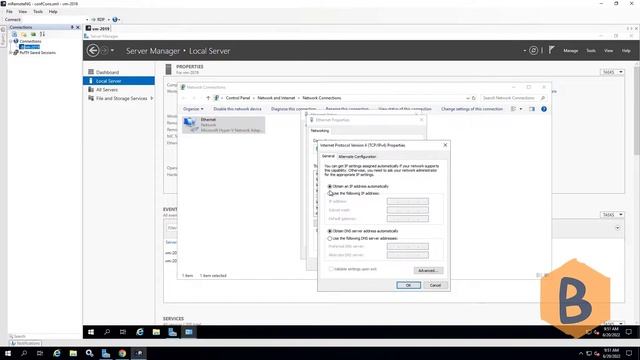
Task: Open the Server Manager notifications flag
Action: (x=551, y=50)
